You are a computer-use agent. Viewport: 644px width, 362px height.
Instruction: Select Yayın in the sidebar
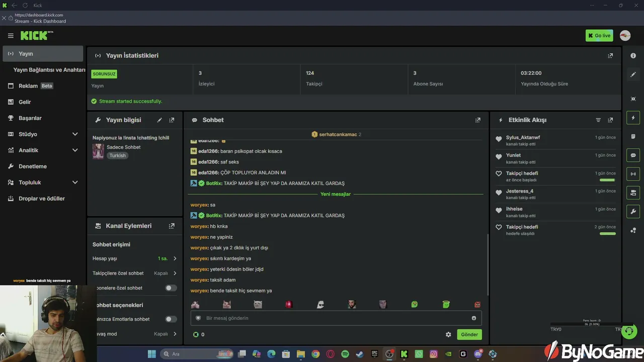(x=43, y=54)
